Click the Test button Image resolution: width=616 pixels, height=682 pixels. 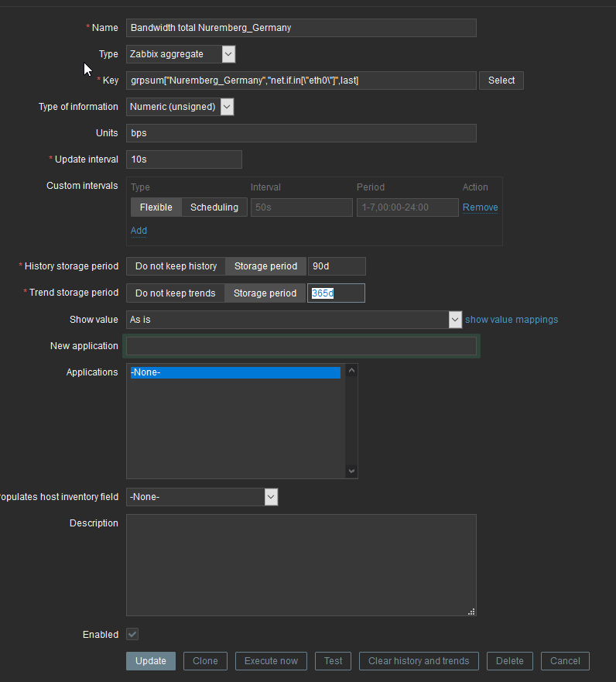pos(334,661)
